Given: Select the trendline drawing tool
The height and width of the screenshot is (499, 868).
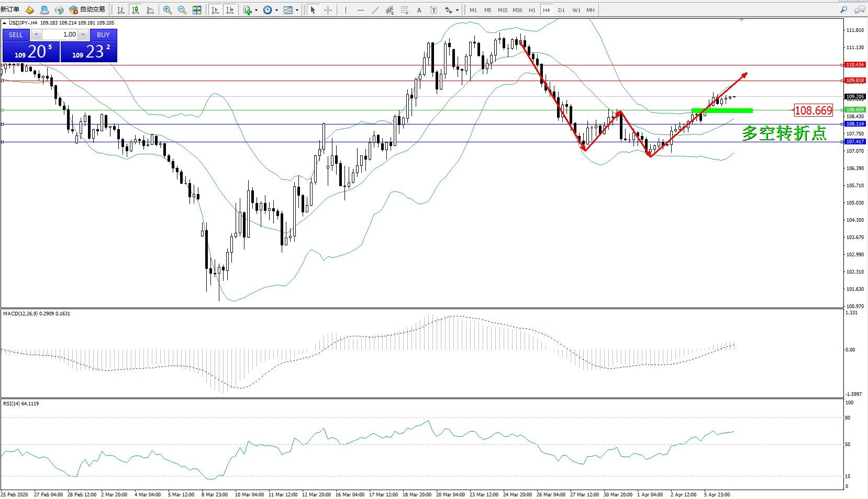Looking at the screenshot, I should coord(375,10).
